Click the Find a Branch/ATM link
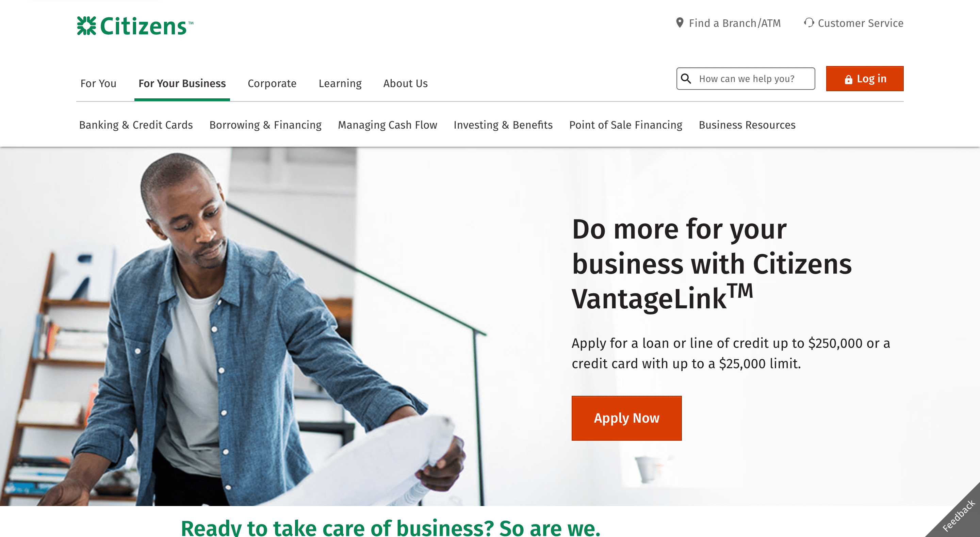Viewport: 980px width, 537px height. coord(735,23)
